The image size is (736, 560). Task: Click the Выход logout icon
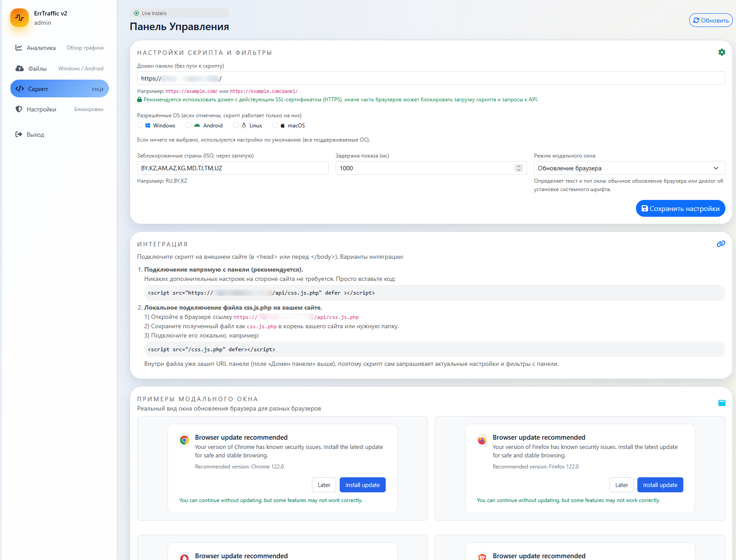point(19,134)
